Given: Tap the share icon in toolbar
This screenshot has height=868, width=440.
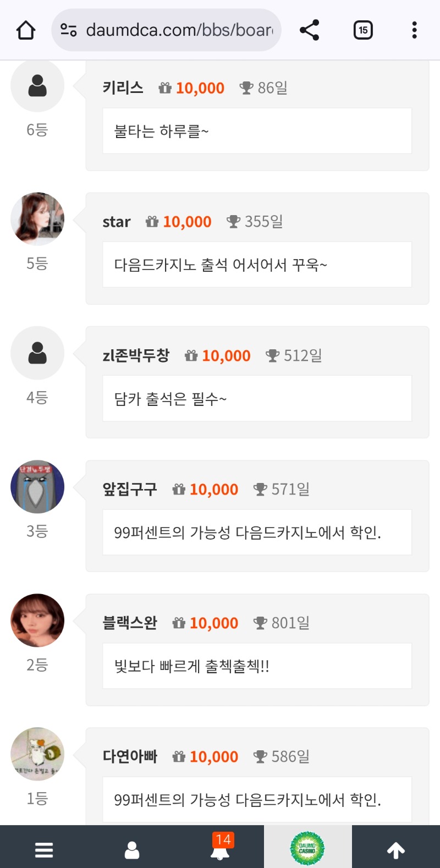Looking at the screenshot, I should click(310, 30).
